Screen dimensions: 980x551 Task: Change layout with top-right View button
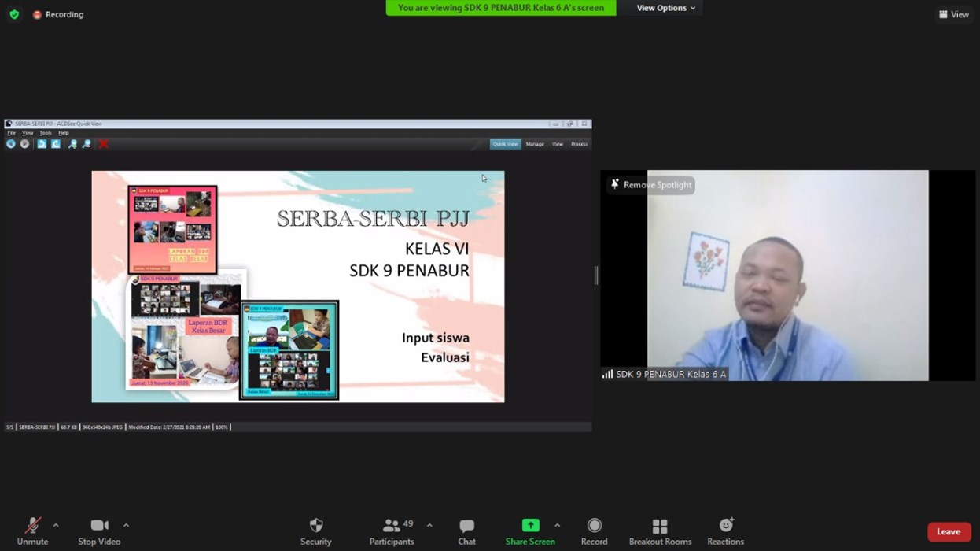coord(953,14)
